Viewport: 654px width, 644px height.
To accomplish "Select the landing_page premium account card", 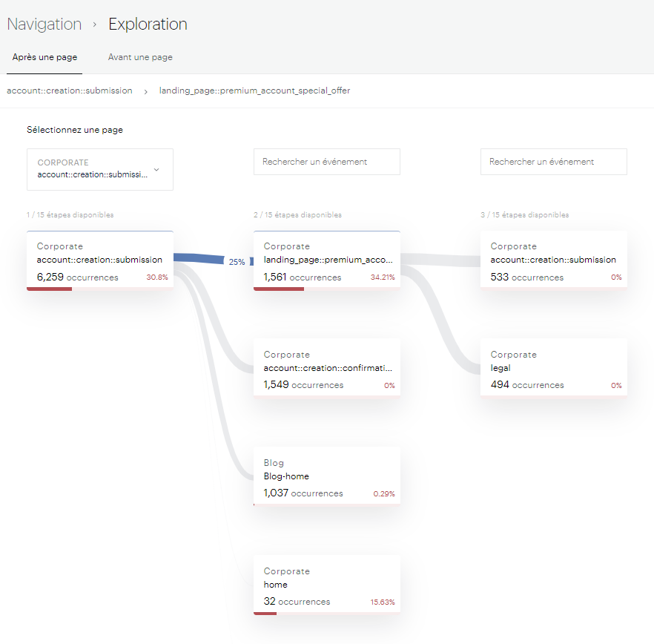I will 326,260.
